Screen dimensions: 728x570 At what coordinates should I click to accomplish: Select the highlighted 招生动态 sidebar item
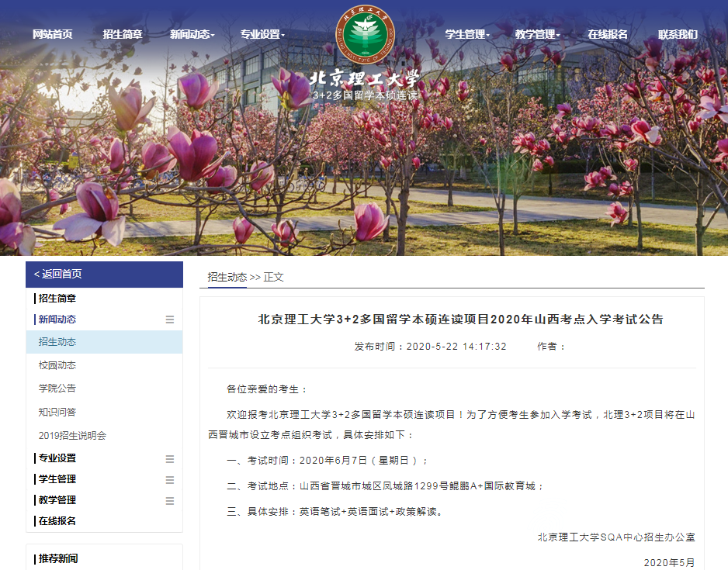pos(105,342)
